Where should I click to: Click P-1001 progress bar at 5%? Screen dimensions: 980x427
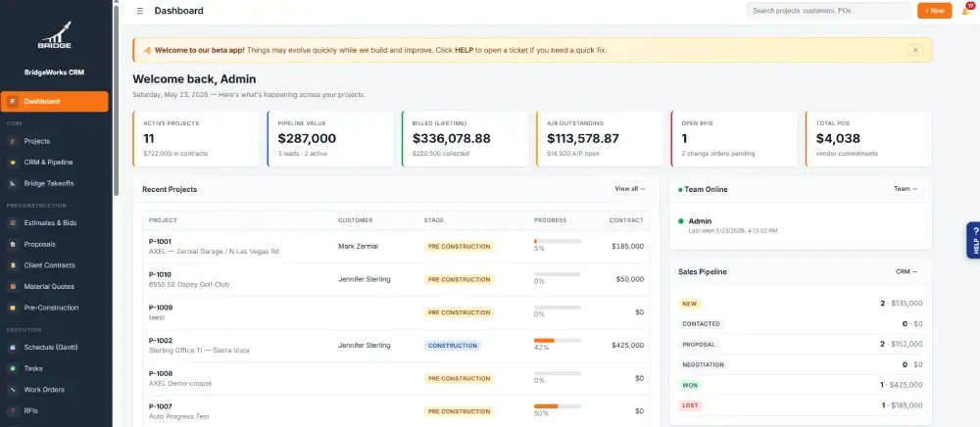pyautogui.click(x=558, y=241)
